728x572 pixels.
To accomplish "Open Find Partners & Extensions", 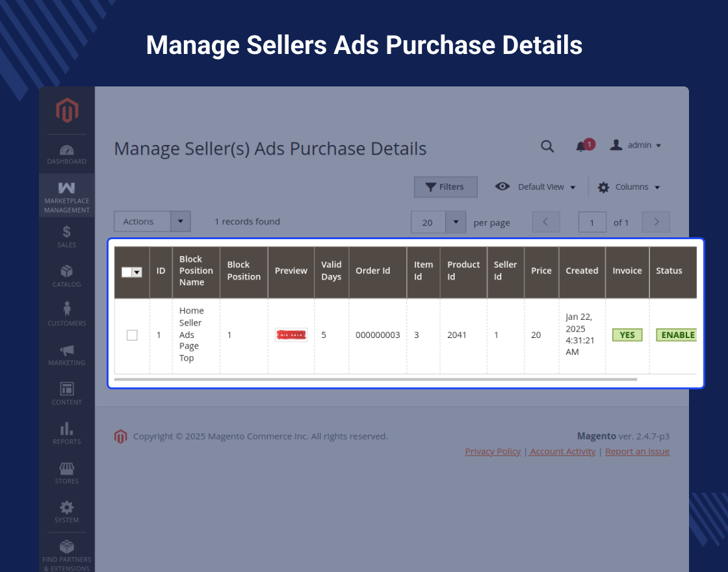I will coord(67,555).
